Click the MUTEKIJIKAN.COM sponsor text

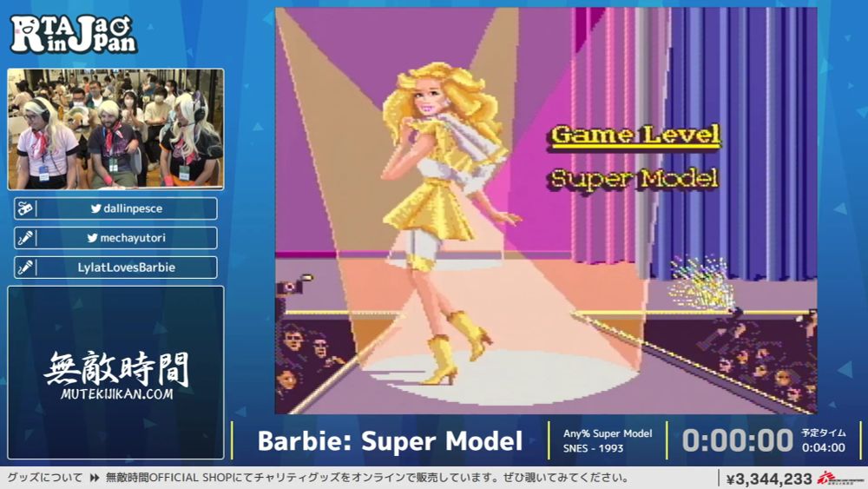(117, 393)
